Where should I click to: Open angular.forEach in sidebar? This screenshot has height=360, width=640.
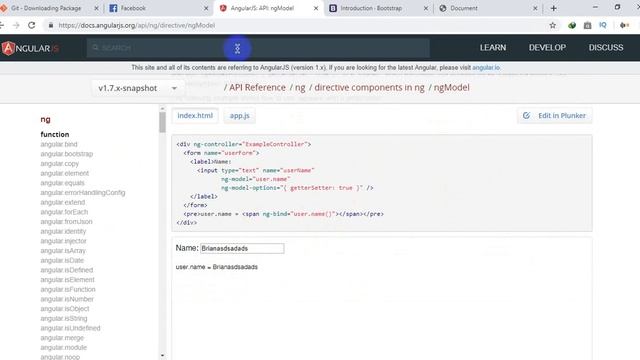[64, 212]
